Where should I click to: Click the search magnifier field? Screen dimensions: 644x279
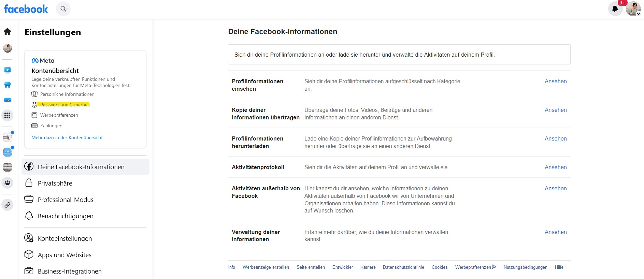63,9
